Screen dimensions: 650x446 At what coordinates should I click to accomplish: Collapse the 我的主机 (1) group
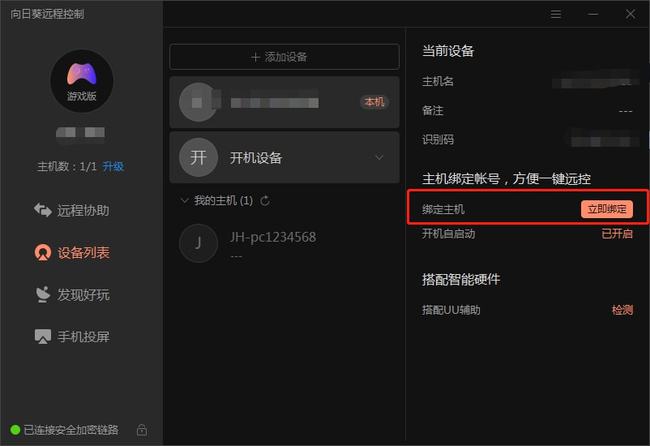184,201
